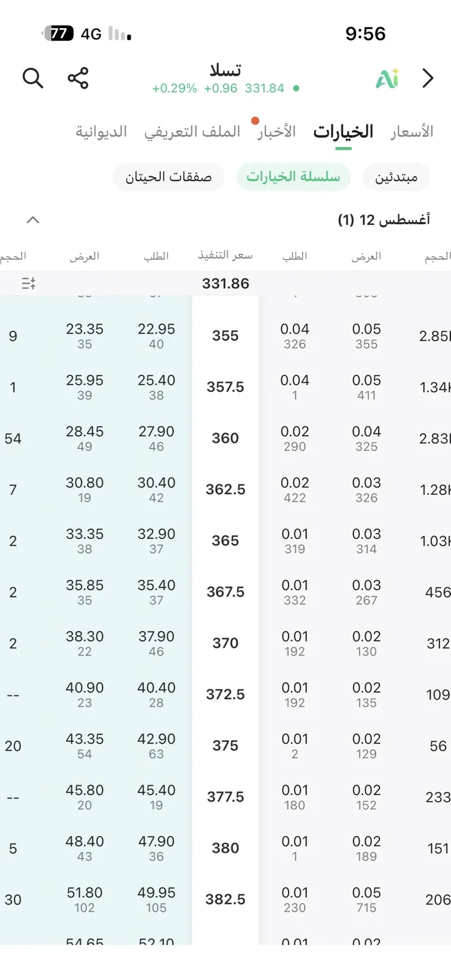This screenshot has height=980, width=451.
Task: Tap the سعر التنفيذ column header
Action: click(x=225, y=255)
